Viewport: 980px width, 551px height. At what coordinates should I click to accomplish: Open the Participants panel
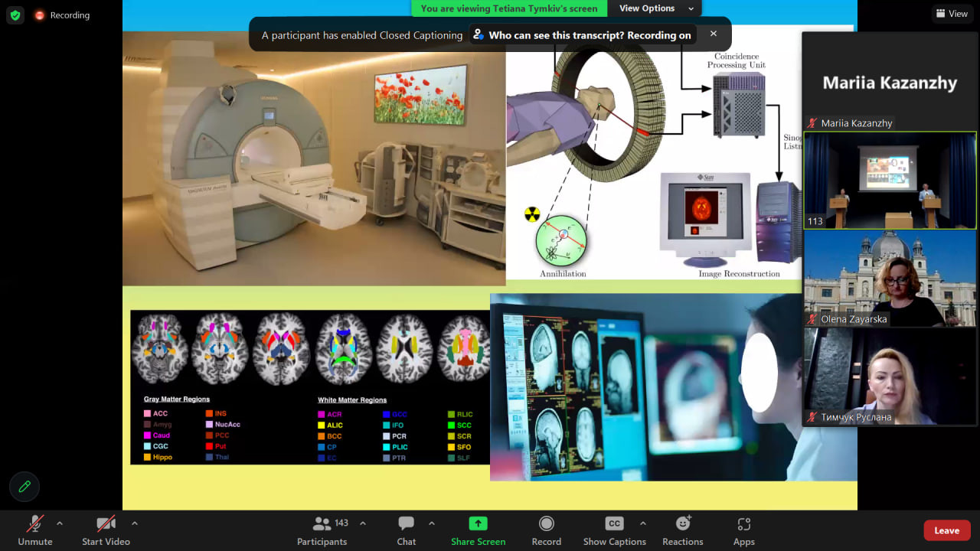(x=322, y=530)
